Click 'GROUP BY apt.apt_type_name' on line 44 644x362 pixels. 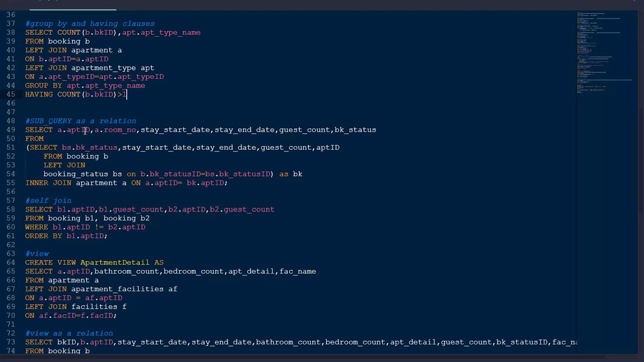85,85
